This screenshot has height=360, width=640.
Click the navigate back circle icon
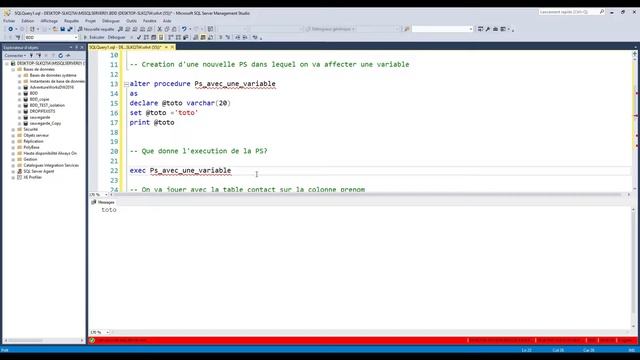tap(11, 29)
